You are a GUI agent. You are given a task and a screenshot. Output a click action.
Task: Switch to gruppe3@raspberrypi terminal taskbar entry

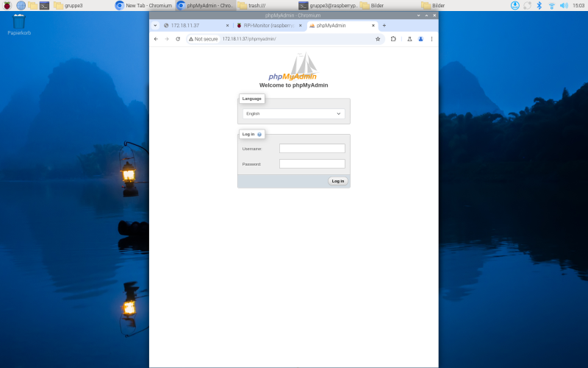point(328,5)
